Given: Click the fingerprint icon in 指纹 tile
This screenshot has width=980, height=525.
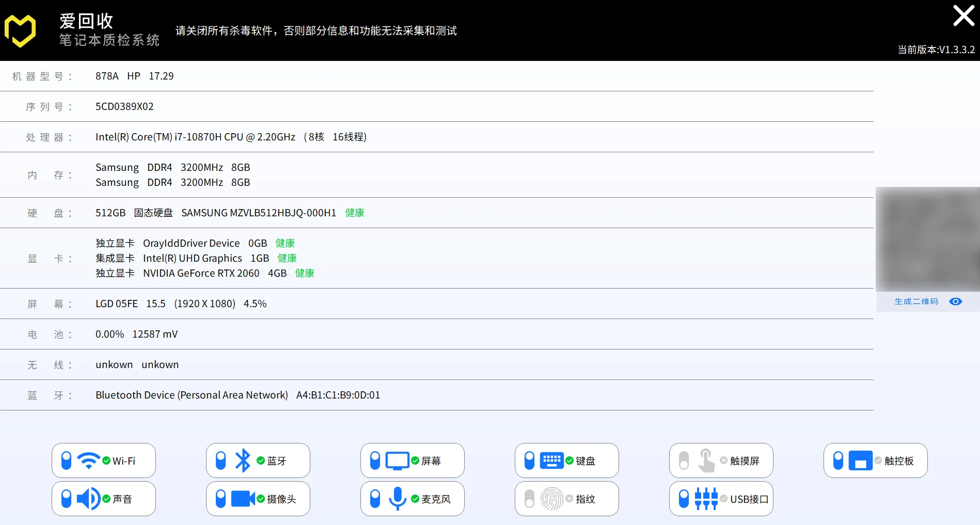Looking at the screenshot, I should pyautogui.click(x=550, y=498).
